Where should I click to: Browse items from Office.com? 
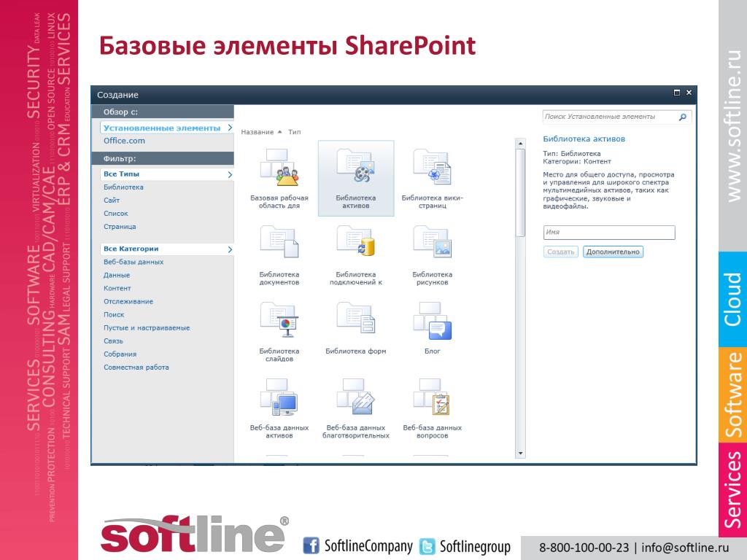click(124, 141)
